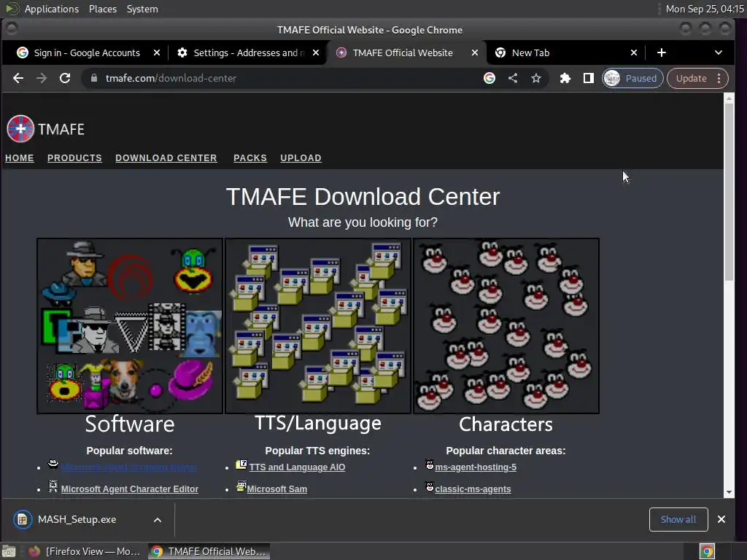The image size is (747, 560).
Task: Open the ms-agent-hosting-5 link
Action: pyautogui.click(x=476, y=467)
